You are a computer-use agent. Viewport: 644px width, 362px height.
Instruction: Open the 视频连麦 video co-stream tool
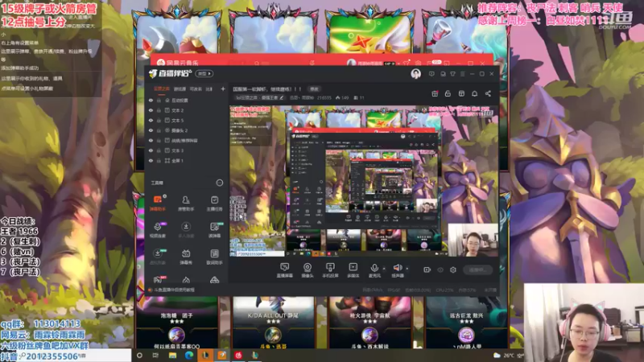pyautogui.click(x=157, y=230)
